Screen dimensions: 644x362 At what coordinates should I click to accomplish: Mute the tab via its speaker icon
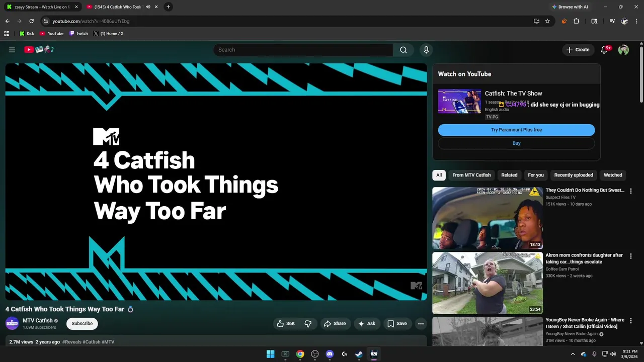148,7
